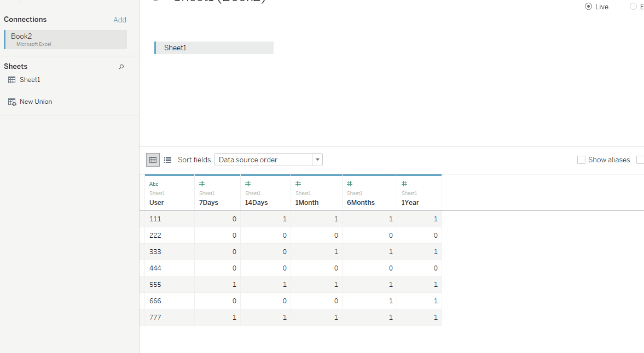Click the New Union icon
Viewport: 644px width, 353px height.
pyautogui.click(x=12, y=101)
